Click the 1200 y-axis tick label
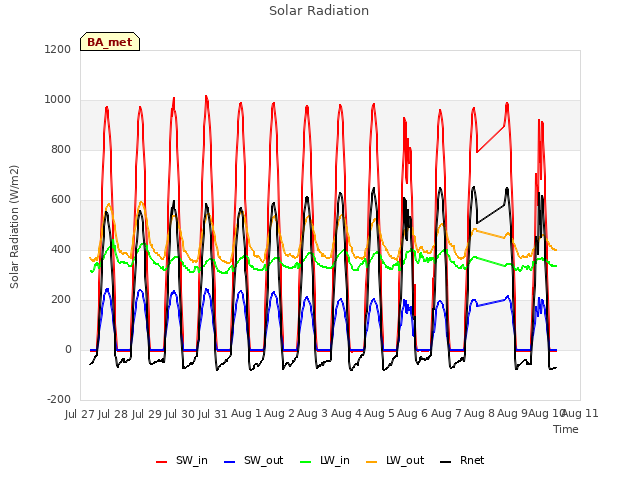This screenshot has width=640, height=480. 58,49
